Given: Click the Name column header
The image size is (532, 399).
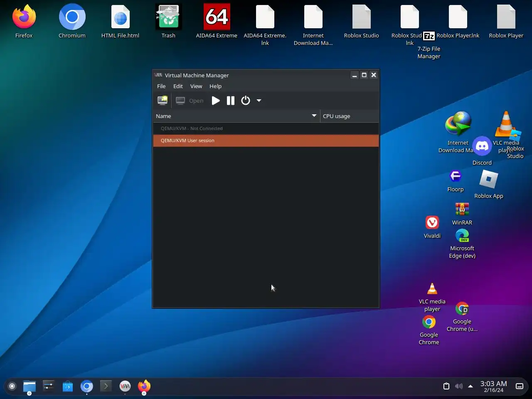Looking at the screenshot, I should click(x=236, y=116).
